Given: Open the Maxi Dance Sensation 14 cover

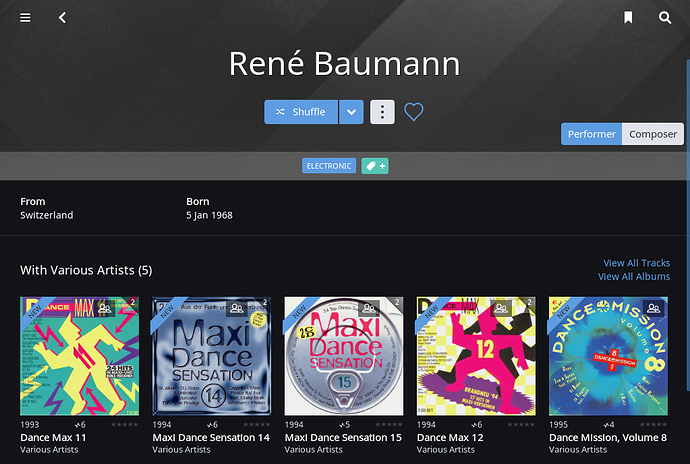Looking at the screenshot, I should pyautogui.click(x=212, y=356).
